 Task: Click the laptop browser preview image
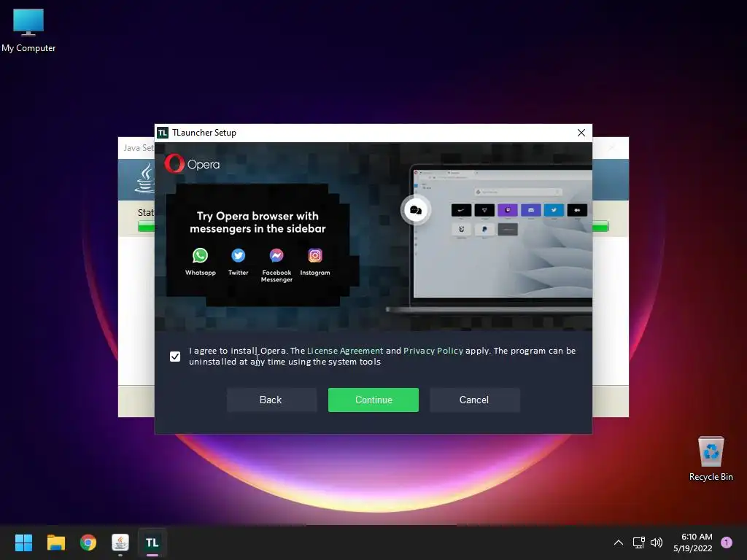[491, 239]
